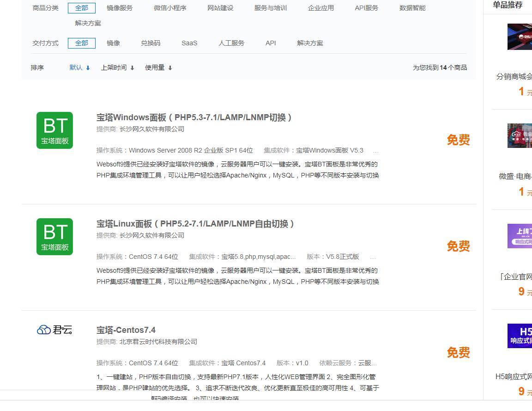
Task: Open 微盛·电商 recommended product thumbnail
Action: tap(520, 136)
